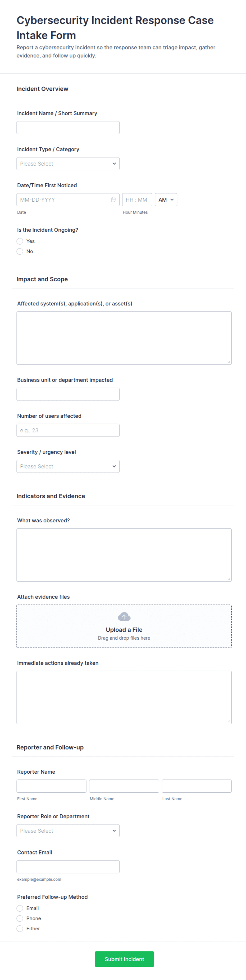
Task: Click the HH : MM time field
Action: pos(137,199)
